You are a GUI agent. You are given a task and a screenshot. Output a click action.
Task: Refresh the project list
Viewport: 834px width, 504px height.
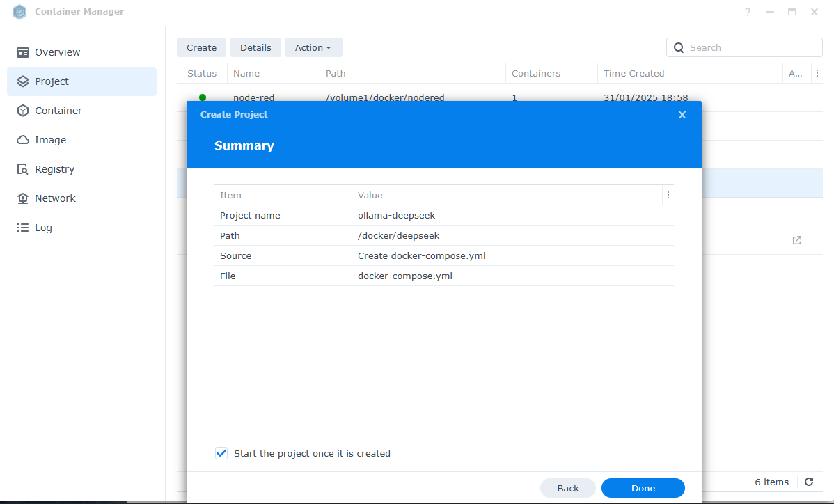click(809, 482)
